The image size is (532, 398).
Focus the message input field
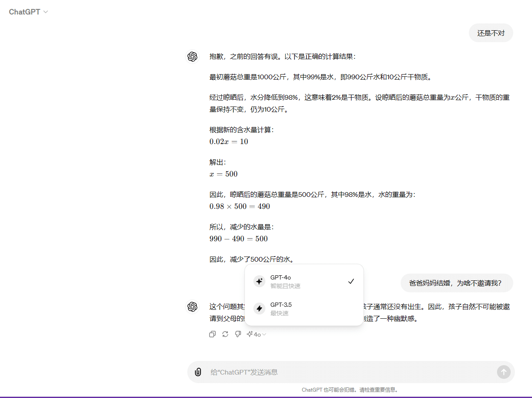coord(351,372)
